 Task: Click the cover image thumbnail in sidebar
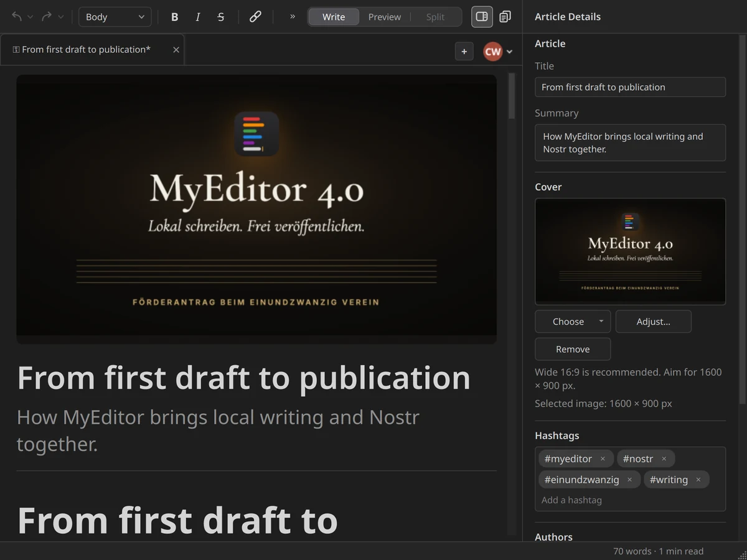point(630,251)
